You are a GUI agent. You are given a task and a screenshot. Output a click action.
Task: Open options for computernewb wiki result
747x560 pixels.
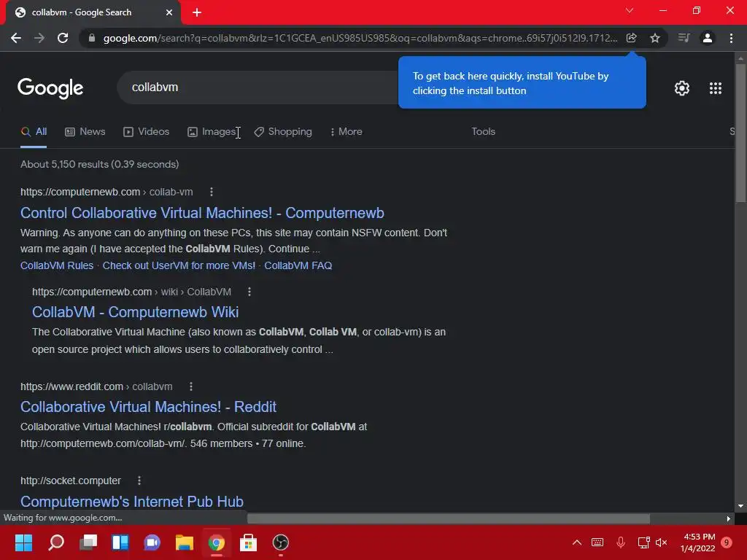[249, 292]
